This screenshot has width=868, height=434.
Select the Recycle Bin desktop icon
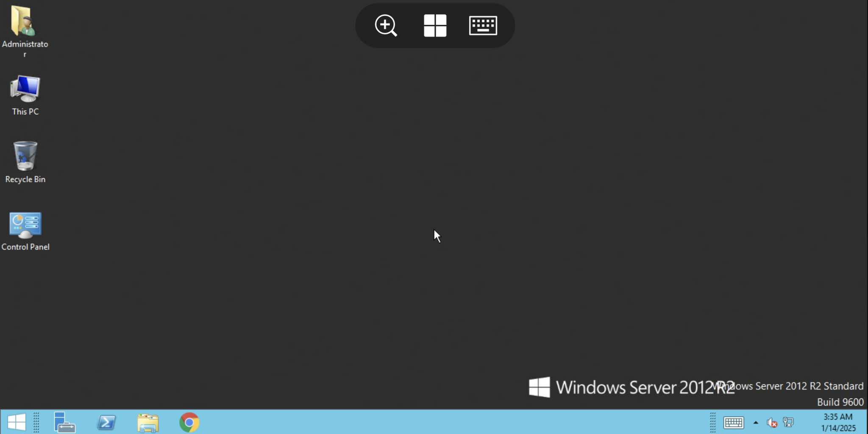(25, 162)
